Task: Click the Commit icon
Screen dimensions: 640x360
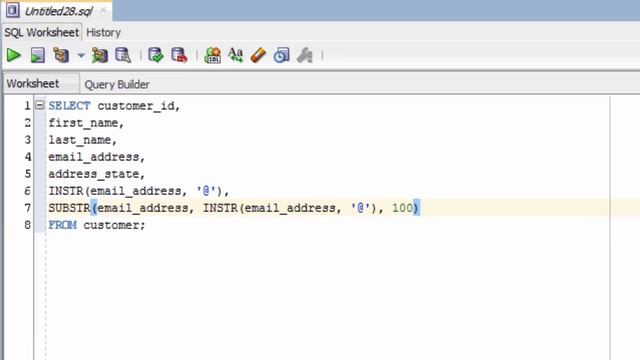Action: coord(156,55)
